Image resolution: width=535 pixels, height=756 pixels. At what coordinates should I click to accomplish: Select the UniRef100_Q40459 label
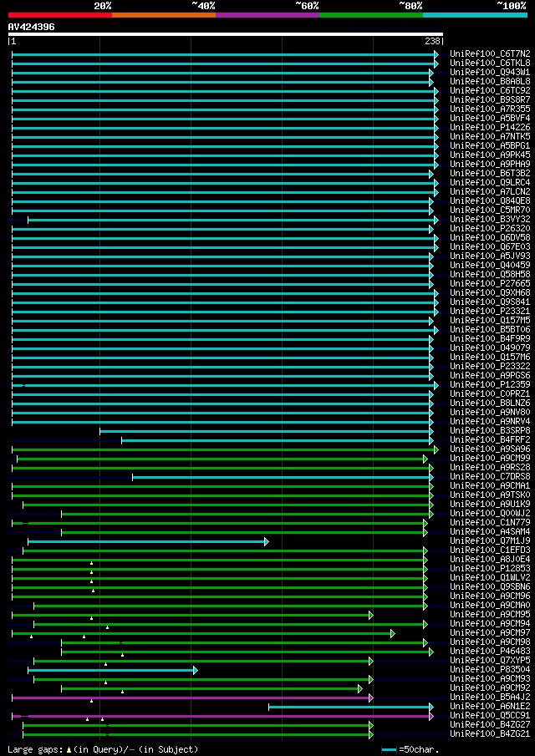pyautogui.click(x=490, y=265)
